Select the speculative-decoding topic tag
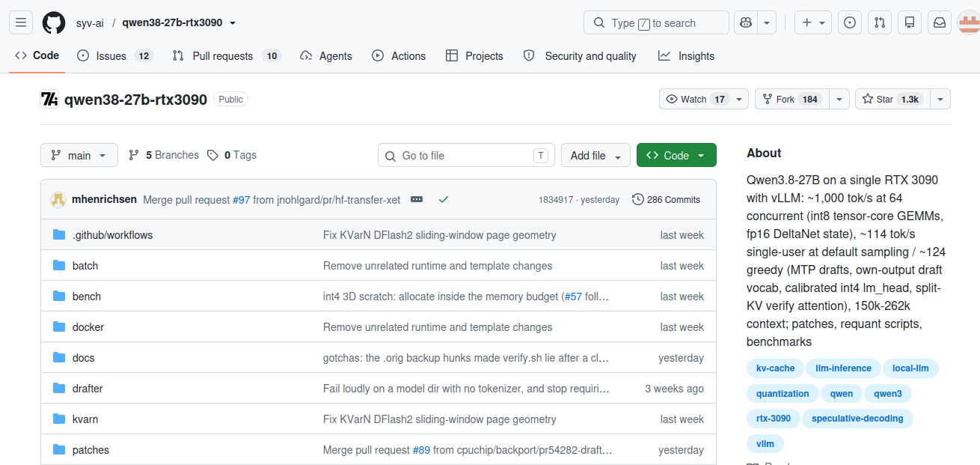 (x=857, y=419)
